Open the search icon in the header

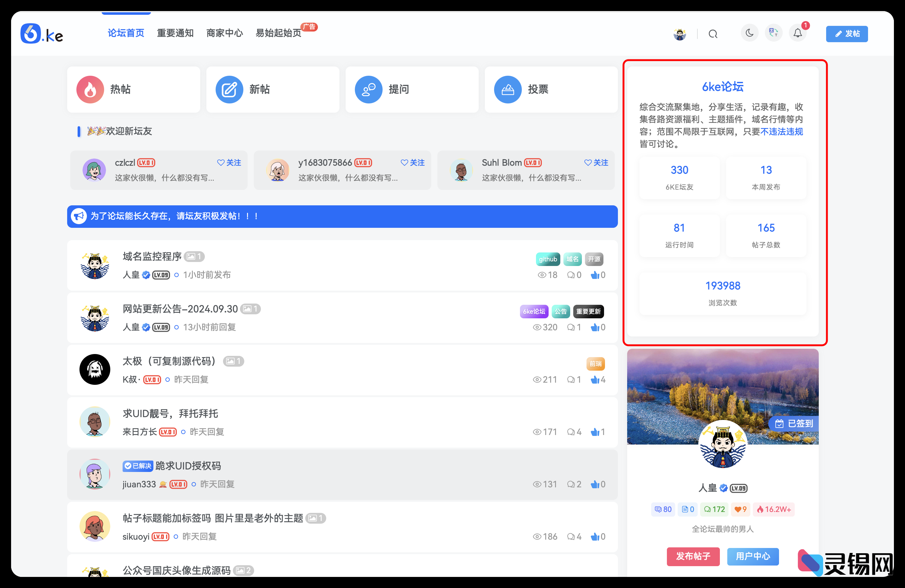click(x=713, y=34)
